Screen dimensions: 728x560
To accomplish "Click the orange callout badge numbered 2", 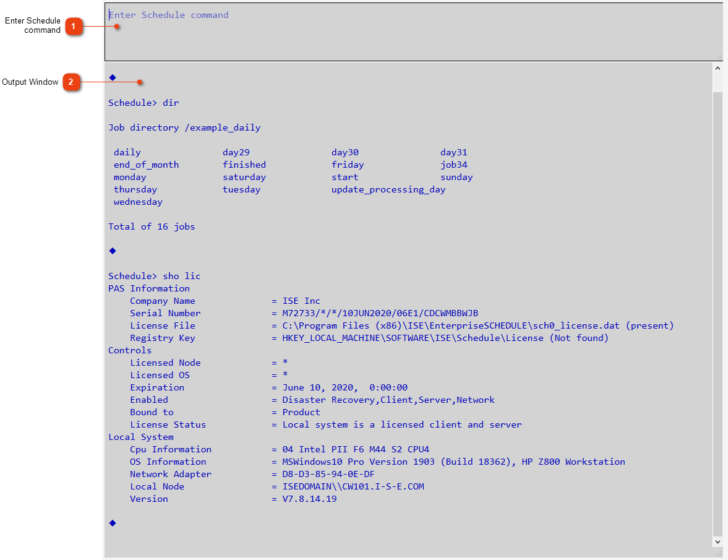I will coord(71,82).
